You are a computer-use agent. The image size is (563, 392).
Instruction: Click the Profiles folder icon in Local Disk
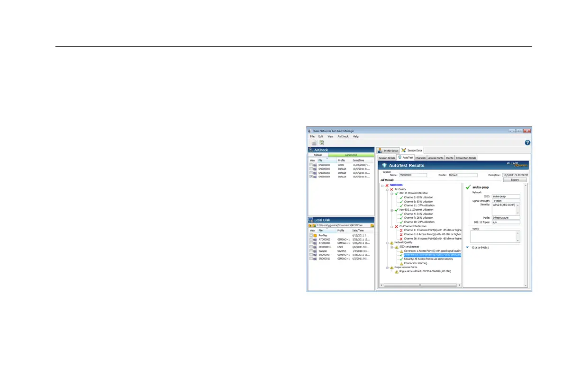(315, 236)
